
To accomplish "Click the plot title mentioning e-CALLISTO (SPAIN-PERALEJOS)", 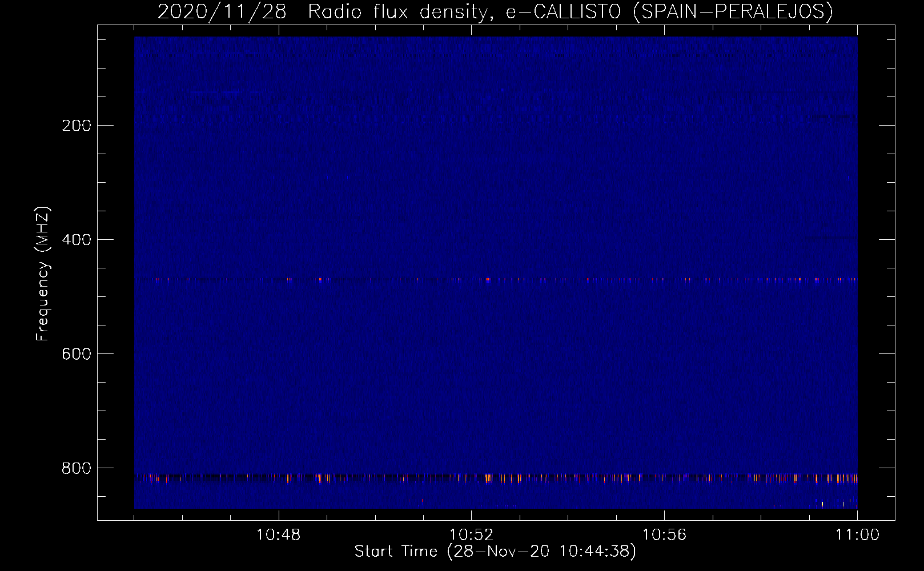I will point(495,11).
